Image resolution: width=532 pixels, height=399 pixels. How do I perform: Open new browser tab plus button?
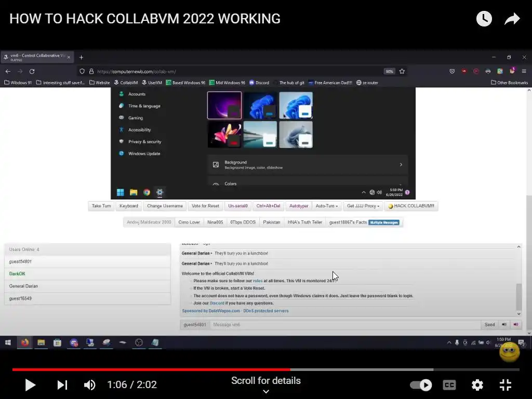tap(81, 57)
